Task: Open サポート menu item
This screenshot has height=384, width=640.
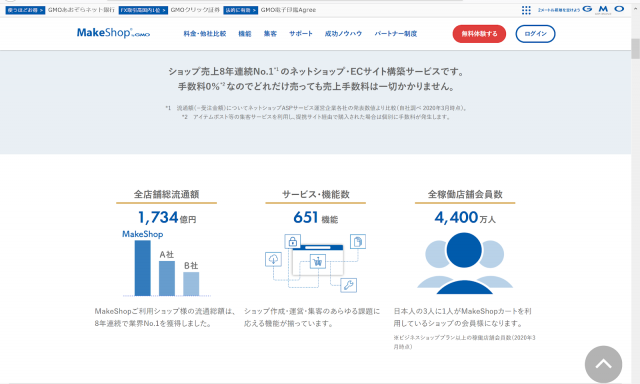Action: (x=301, y=34)
